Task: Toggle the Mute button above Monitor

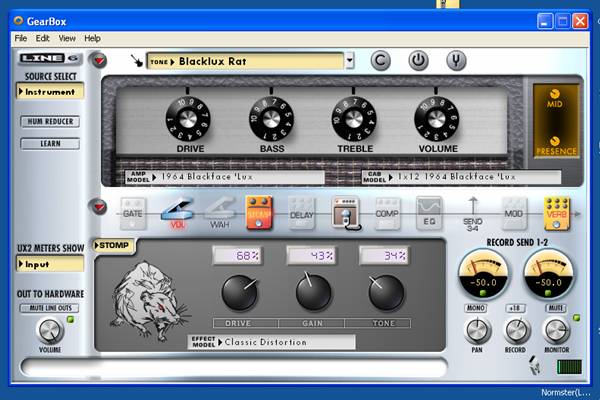Action: [x=556, y=308]
